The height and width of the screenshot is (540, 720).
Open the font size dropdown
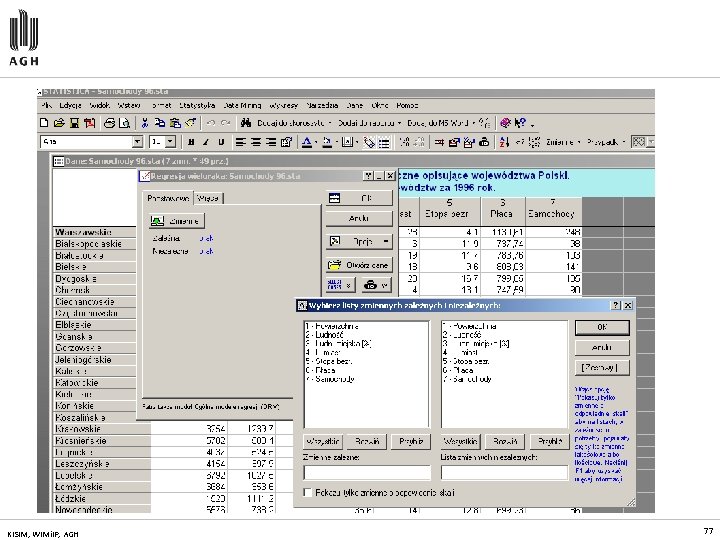click(170, 142)
